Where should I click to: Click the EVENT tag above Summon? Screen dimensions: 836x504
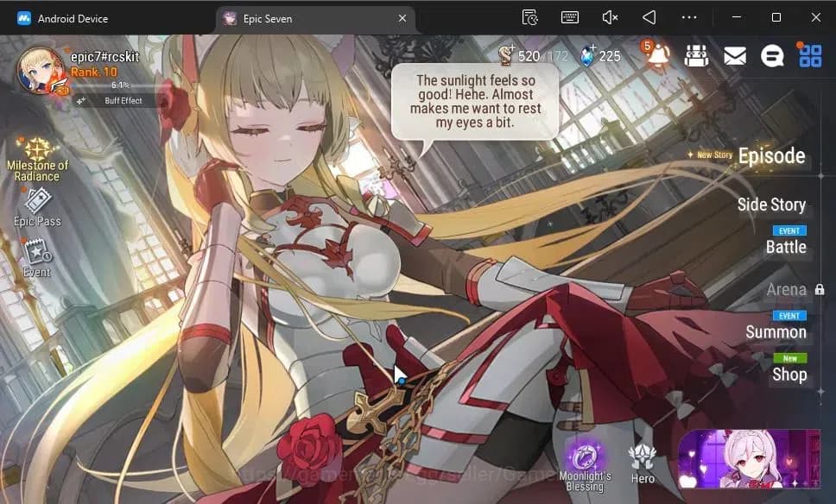click(789, 316)
